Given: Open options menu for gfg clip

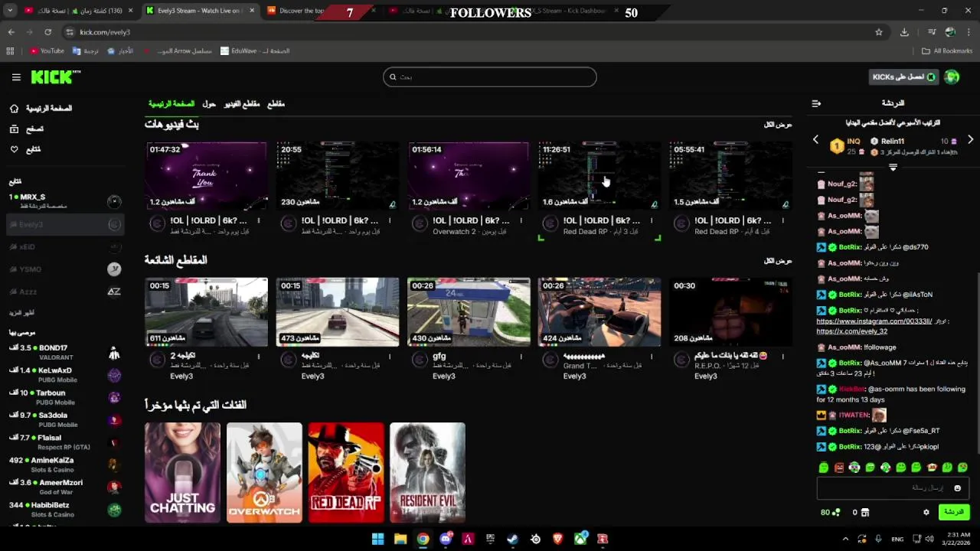Looking at the screenshot, I should click(521, 357).
